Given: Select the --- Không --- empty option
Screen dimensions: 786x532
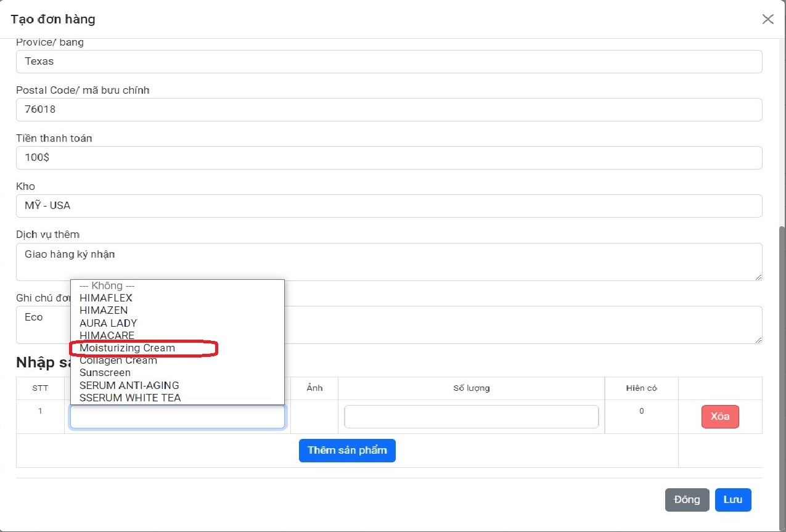Looking at the screenshot, I should [107, 286].
